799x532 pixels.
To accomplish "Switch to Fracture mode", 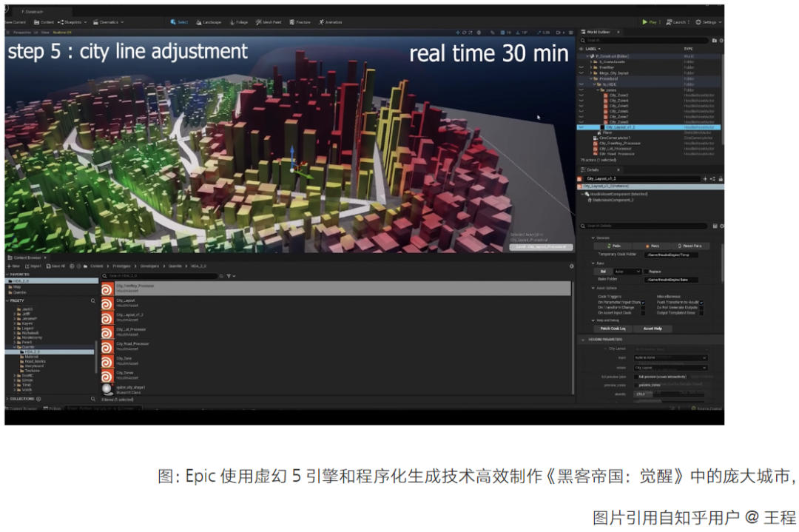I will 300,22.
